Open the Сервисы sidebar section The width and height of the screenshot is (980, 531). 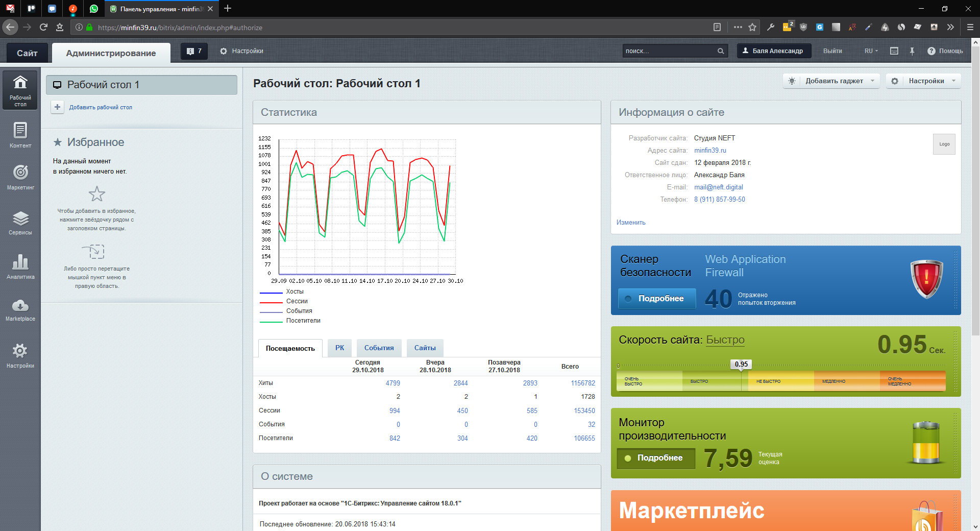[20, 223]
